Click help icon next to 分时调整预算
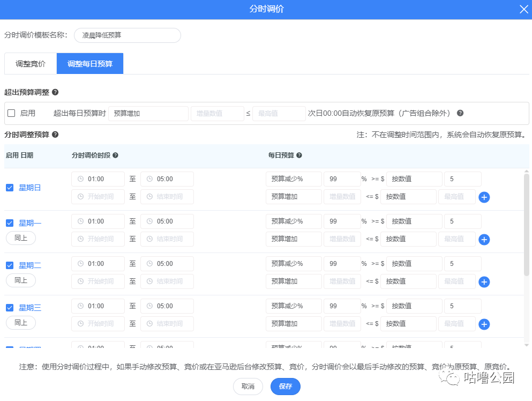This screenshot has width=532, height=401. tap(55, 135)
